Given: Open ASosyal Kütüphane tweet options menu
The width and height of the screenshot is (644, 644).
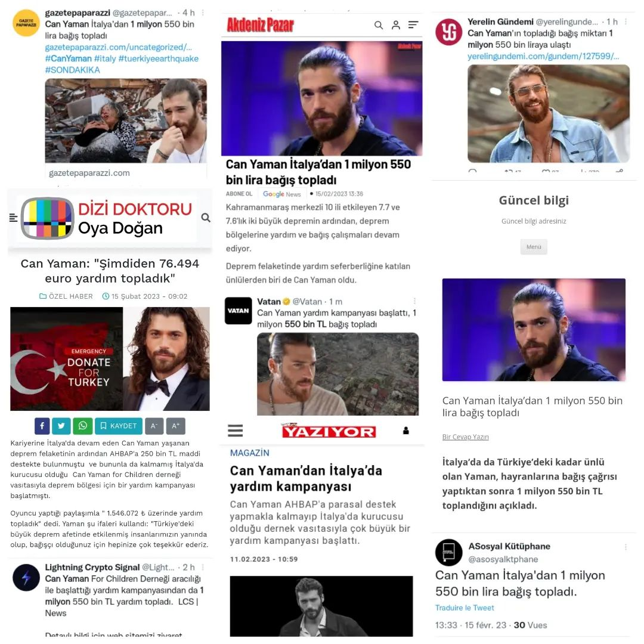Looking at the screenshot, I should 626,547.
